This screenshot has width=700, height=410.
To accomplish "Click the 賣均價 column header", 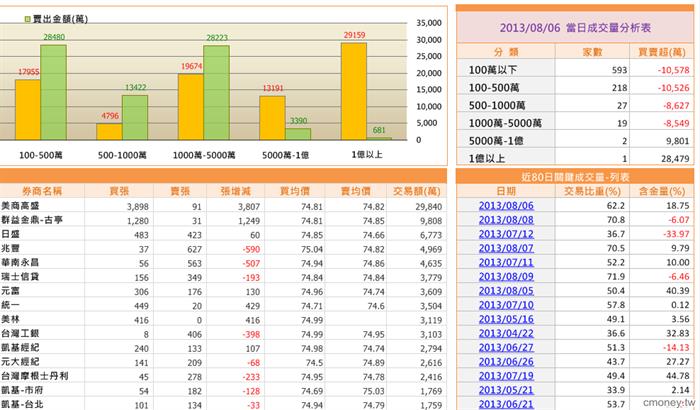I will point(356,191).
